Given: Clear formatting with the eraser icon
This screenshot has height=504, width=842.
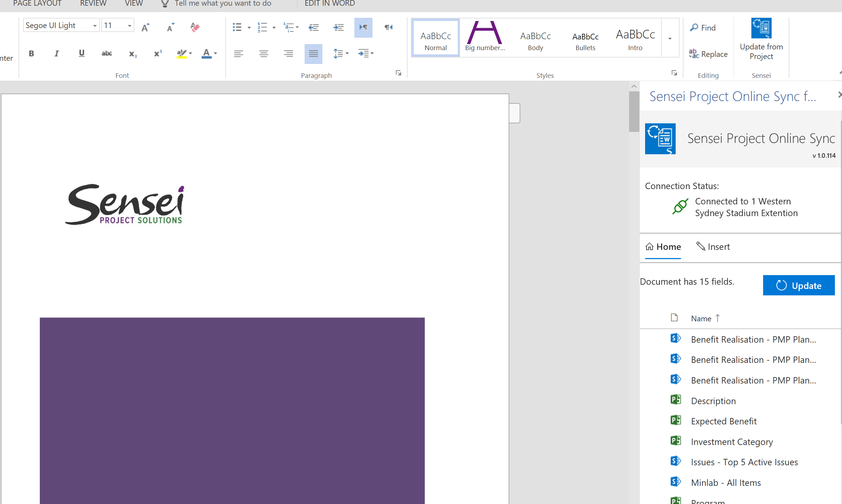Looking at the screenshot, I should tap(195, 27).
